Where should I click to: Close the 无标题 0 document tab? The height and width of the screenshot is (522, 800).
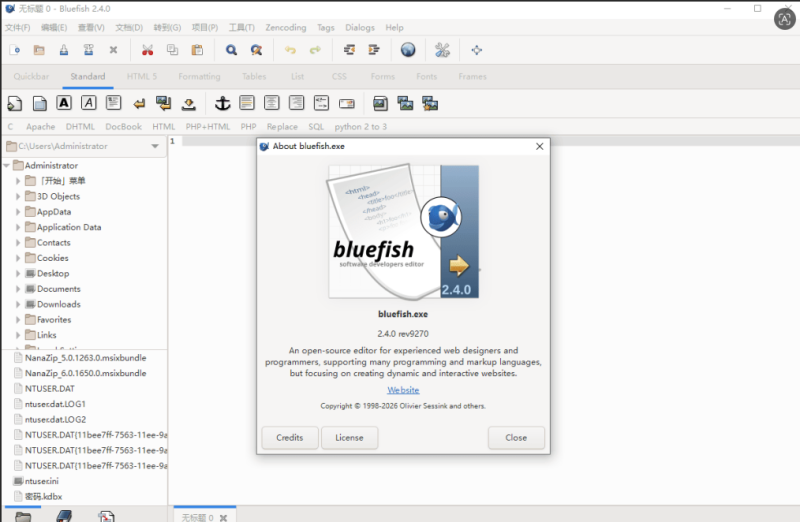(x=223, y=518)
